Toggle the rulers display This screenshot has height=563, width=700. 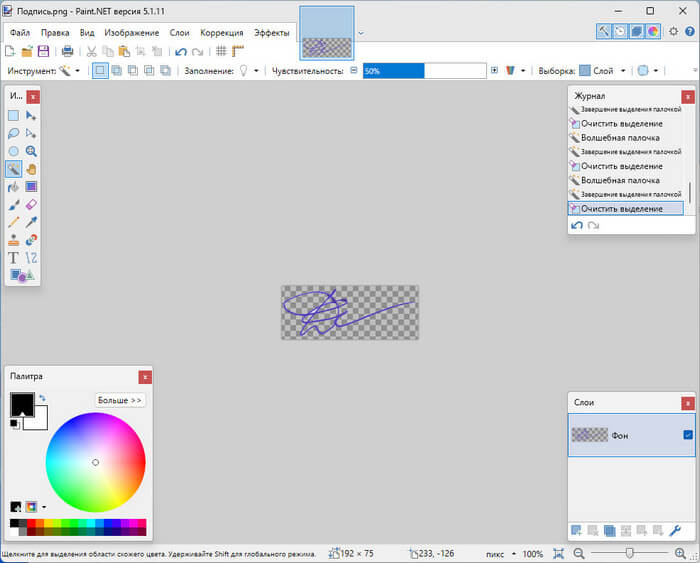tap(238, 51)
